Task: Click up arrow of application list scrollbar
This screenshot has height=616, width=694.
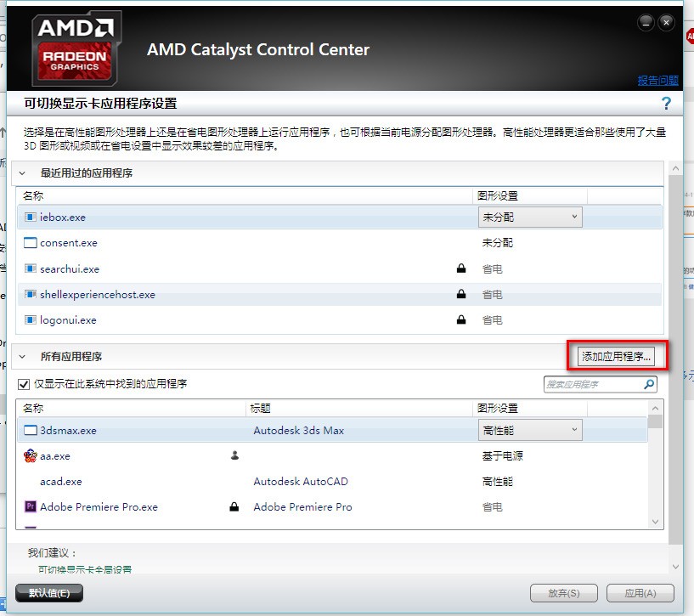Action: [655, 408]
